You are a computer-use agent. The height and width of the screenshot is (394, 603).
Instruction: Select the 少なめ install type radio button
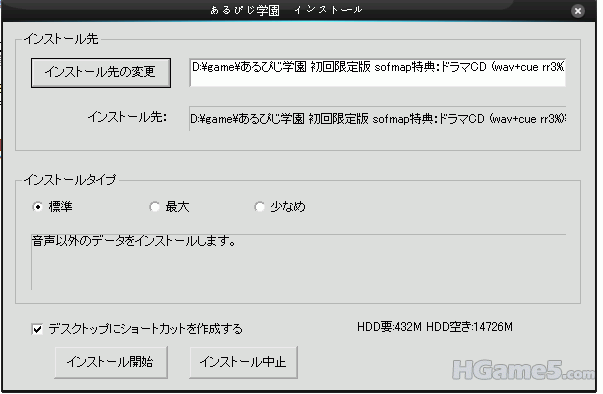(x=260, y=207)
